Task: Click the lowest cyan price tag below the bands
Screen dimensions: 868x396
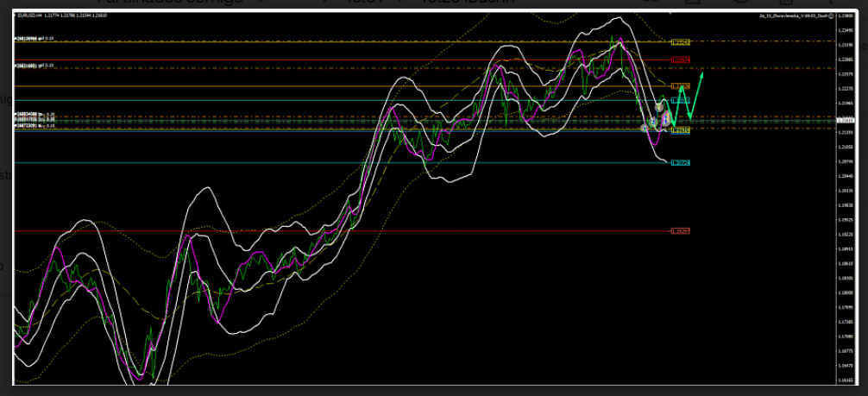Action: (680, 163)
